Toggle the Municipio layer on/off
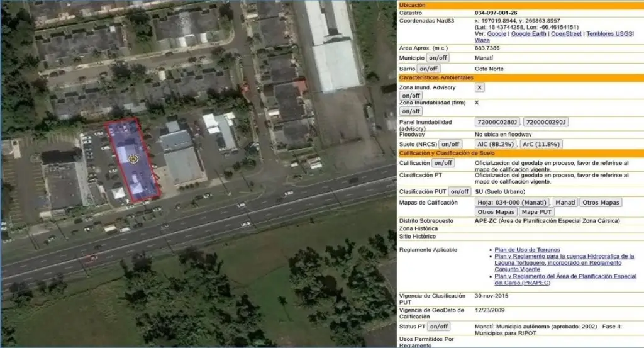 pyautogui.click(x=438, y=58)
